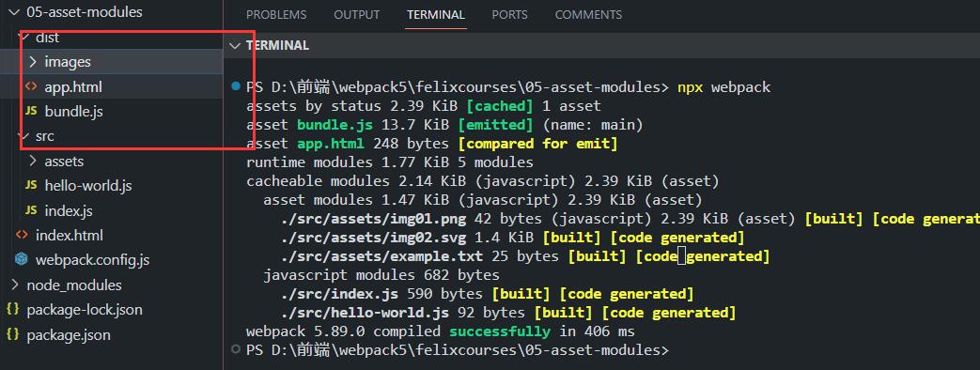The image size is (980, 370).
Task: Expand the images folder chevron
Action: [33, 62]
